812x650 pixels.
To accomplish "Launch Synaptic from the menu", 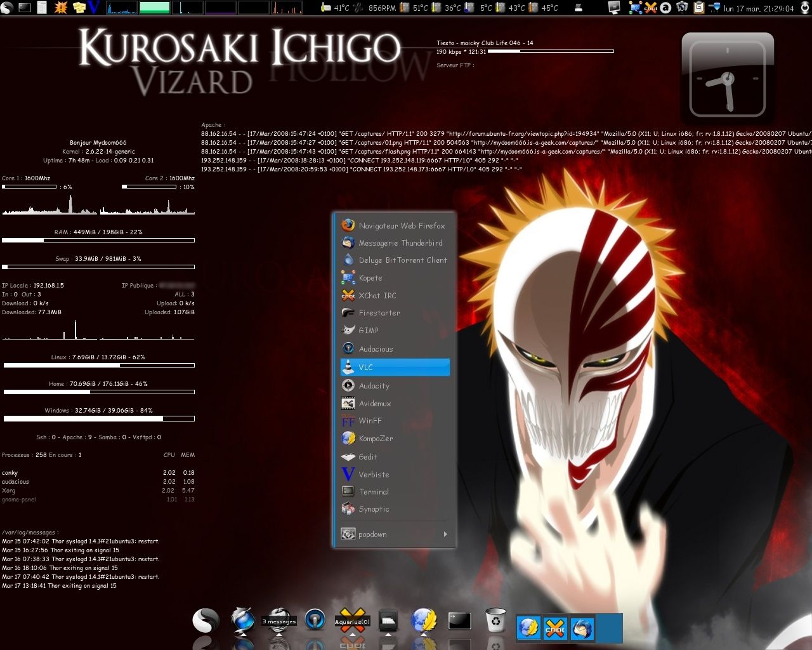I will pyautogui.click(x=395, y=508).
